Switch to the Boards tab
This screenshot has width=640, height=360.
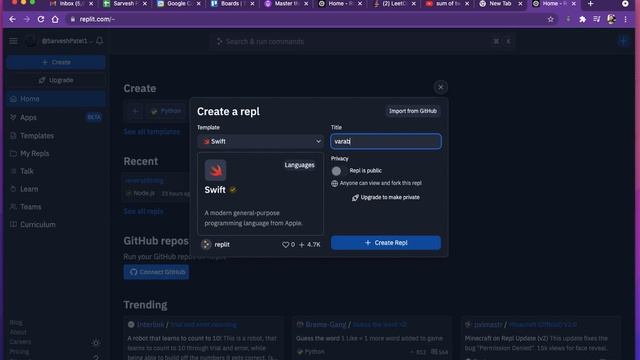(232, 4)
